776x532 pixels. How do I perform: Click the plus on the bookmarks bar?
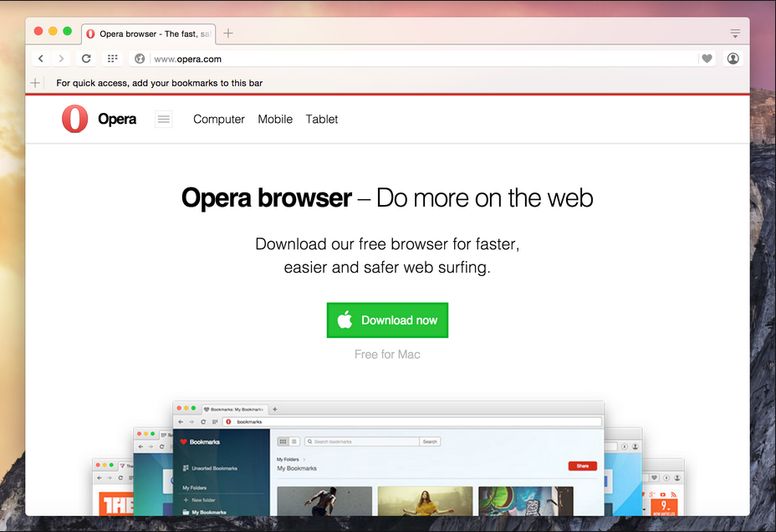[34, 83]
